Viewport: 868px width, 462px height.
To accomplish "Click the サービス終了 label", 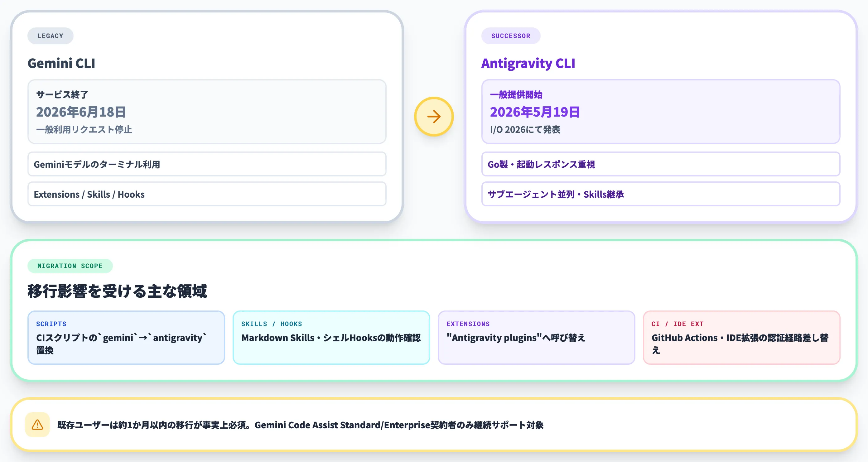I will click(x=62, y=95).
